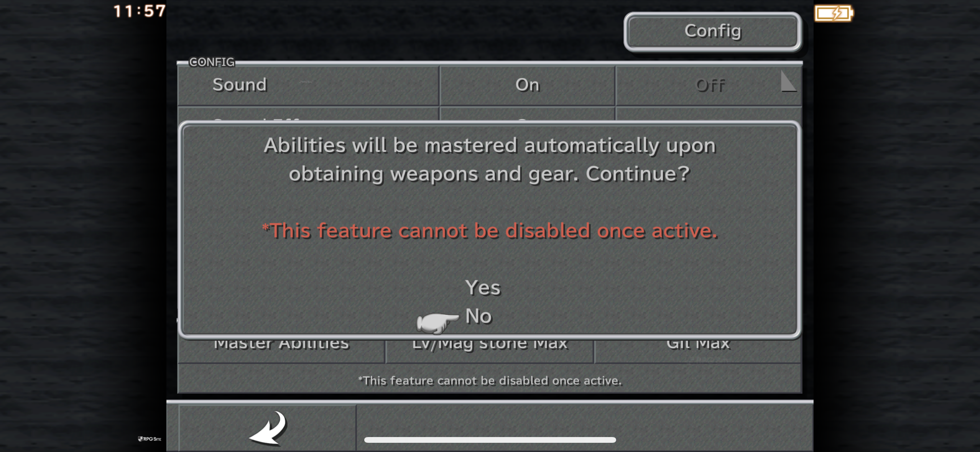Select Yes to master abilities
Image resolution: width=980 pixels, height=452 pixels.
pyautogui.click(x=483, y=288)
